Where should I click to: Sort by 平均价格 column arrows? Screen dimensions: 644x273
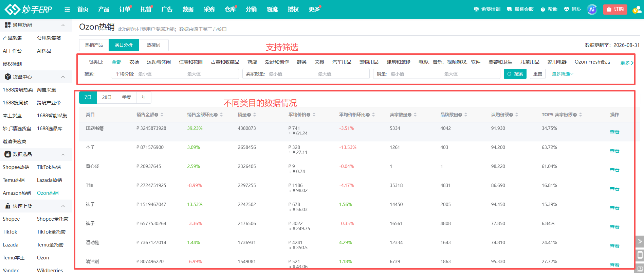point(314,115)
